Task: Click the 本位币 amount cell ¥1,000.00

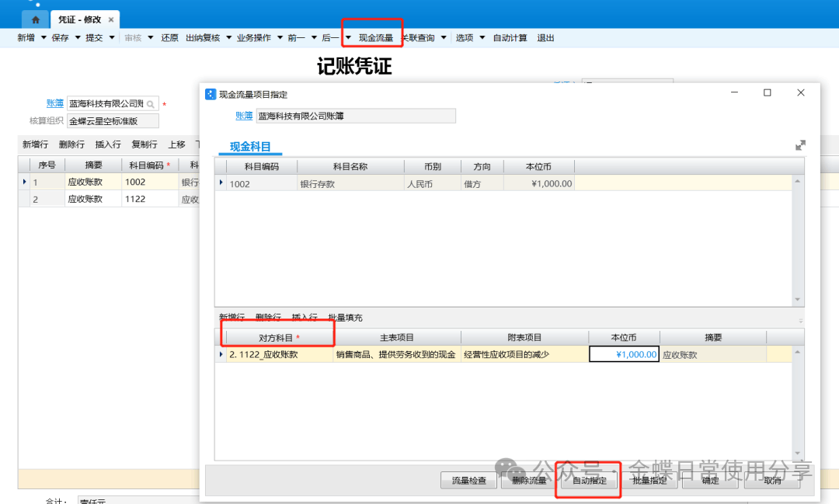Action: coord(625,354)
